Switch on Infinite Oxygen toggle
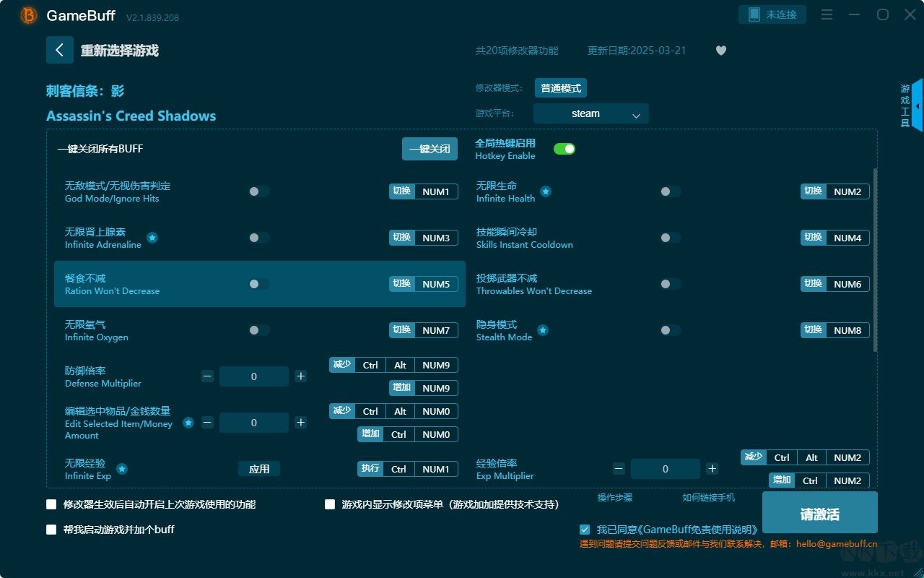The image size is (924, 578). point(259,330)
